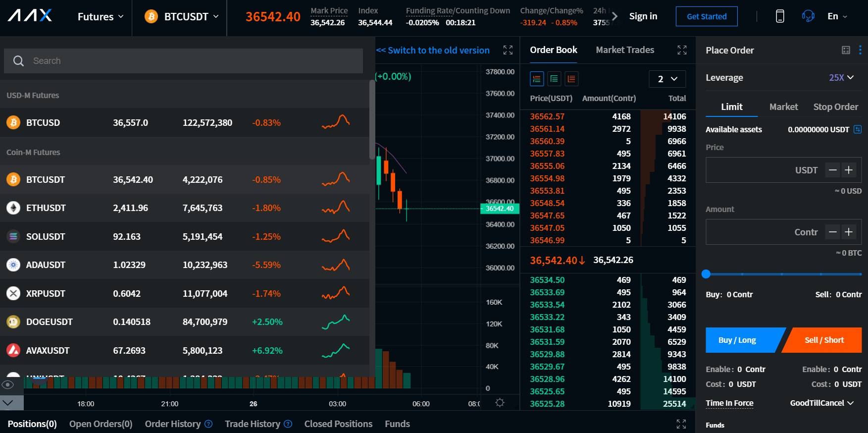868x433 pixels.
Task: Click the amount percentage slider handle
Action: [706, 274]
